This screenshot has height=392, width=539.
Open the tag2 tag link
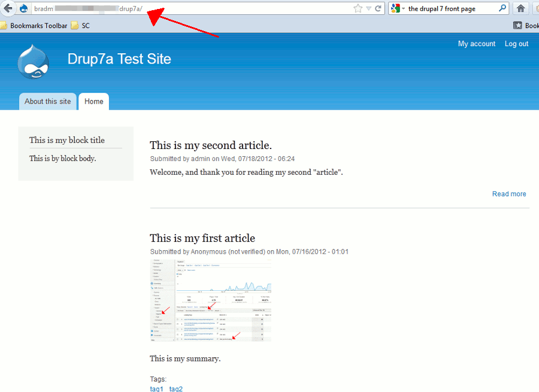(176, 388)
